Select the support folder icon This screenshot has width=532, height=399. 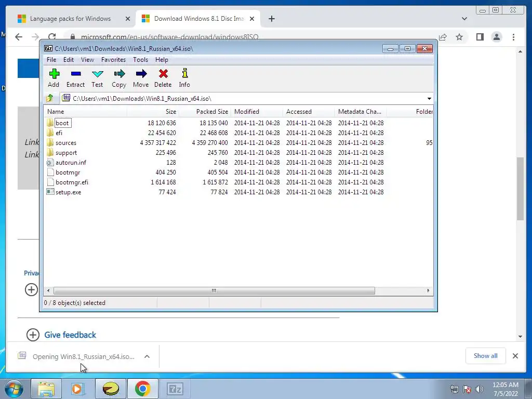click(x=50, y=152)
